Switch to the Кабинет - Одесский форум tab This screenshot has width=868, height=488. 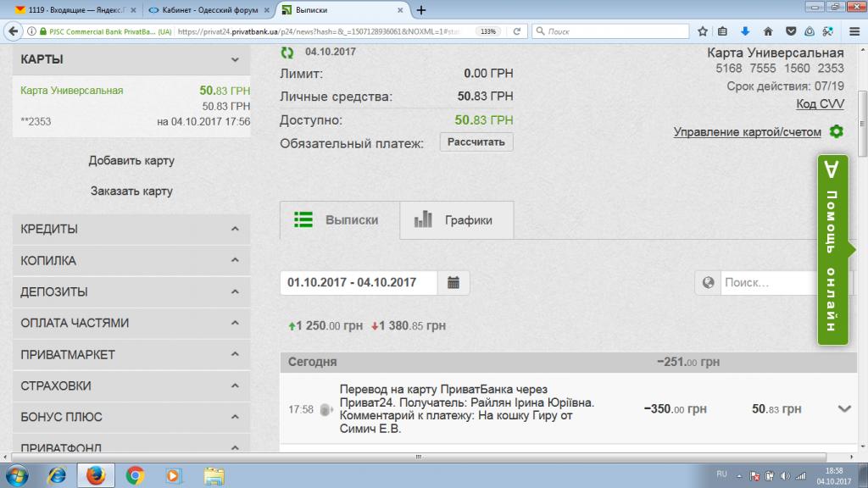[209, 10]
